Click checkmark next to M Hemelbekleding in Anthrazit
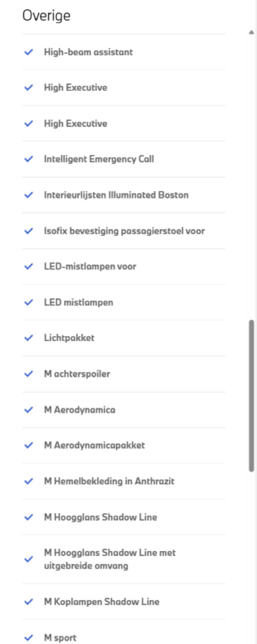 [x=29, y=481]
